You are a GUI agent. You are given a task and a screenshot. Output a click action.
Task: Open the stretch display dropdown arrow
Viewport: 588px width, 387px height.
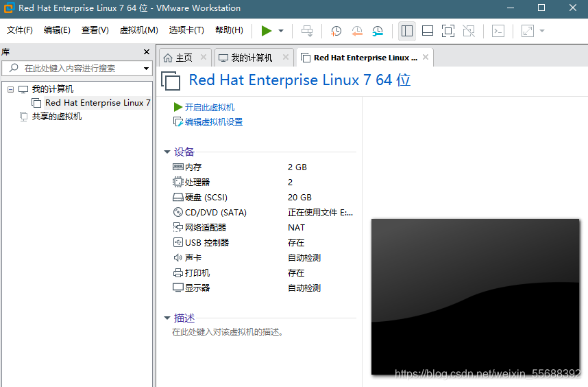pyautogui.click(x=542, y=31)
